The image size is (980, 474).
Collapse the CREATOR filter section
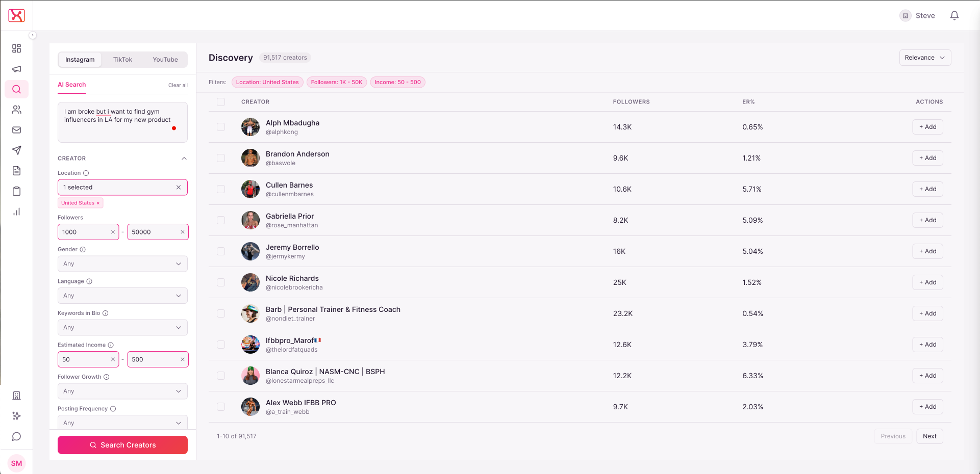184,159
